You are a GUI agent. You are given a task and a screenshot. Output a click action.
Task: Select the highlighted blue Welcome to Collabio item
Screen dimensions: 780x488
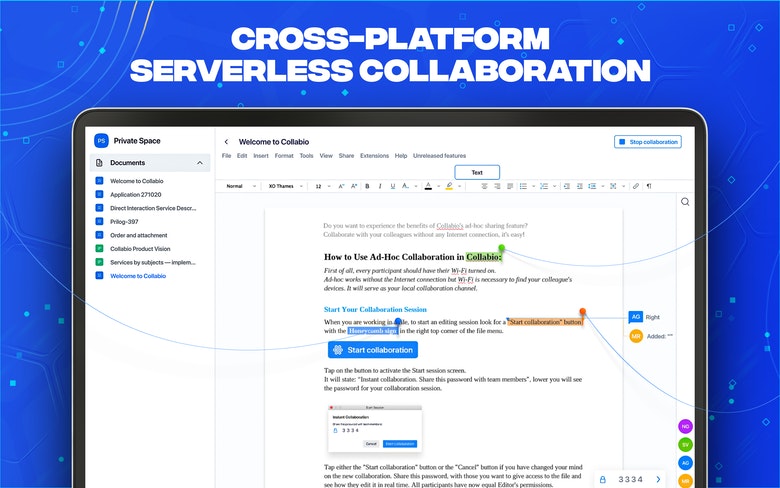click(x=138, y=276)
